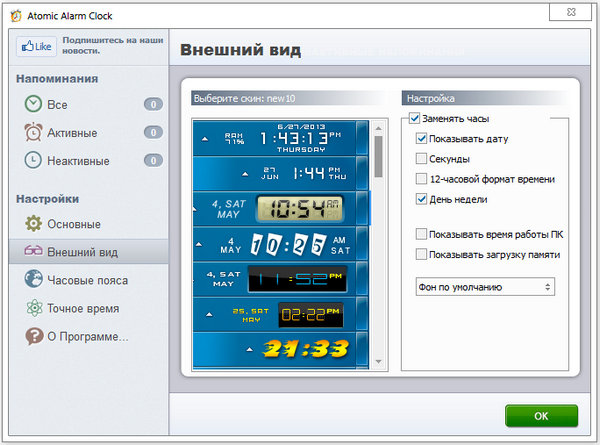Click the gray clock icon beside Неактивные

coord(33,160)
